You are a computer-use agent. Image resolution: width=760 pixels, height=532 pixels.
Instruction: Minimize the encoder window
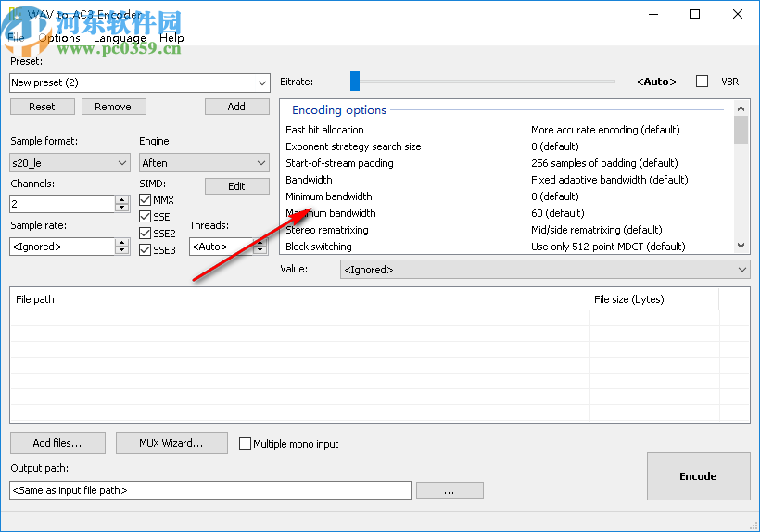653,14
